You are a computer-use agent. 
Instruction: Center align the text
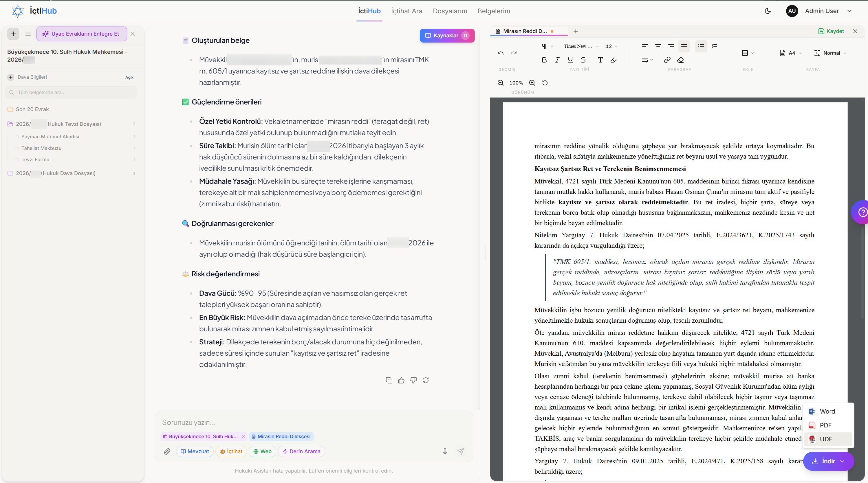coord(658,46)
